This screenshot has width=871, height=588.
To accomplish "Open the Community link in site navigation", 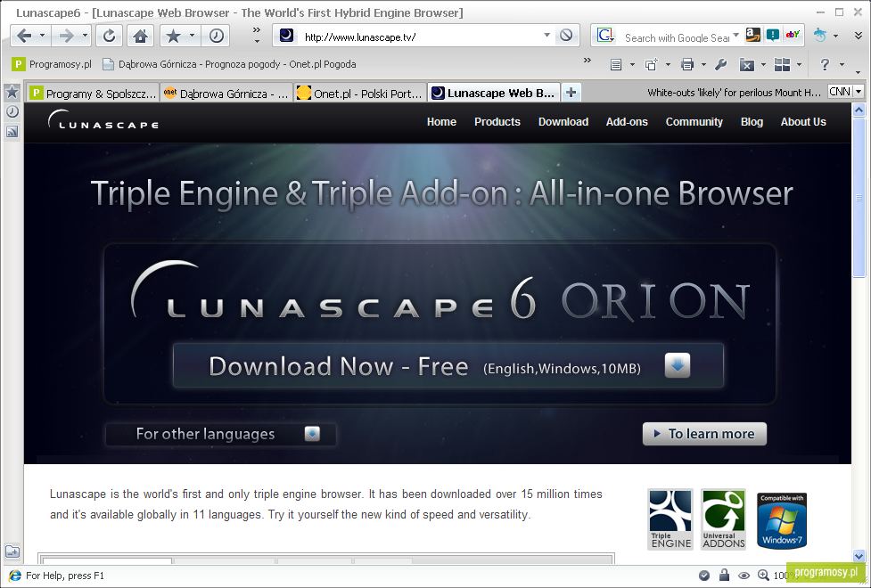I will pyautogui.click(x=694, y=121).
